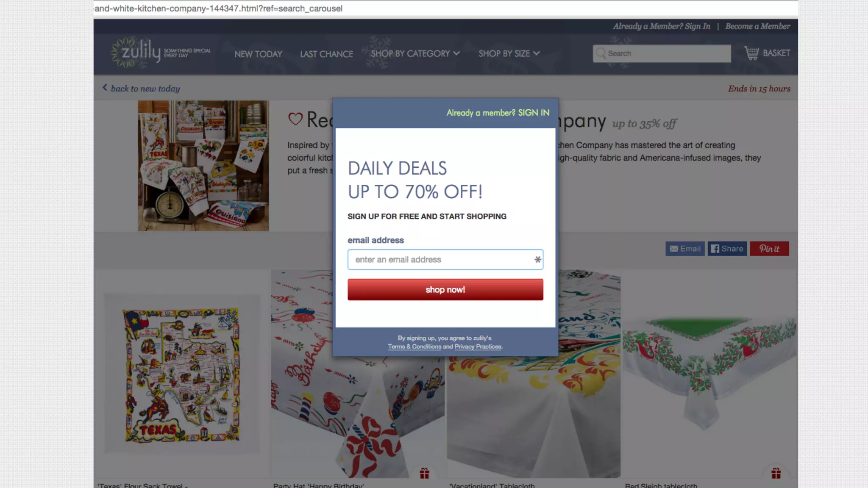Open the Privacy Practices link
Screen dimensions: 868x488
(x=478, y=347)
